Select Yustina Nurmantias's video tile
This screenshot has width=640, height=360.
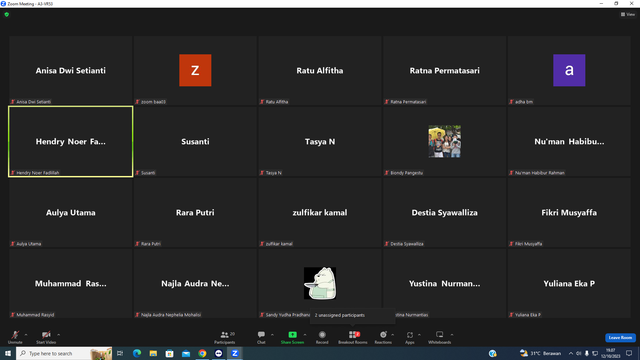(x=444, y=284)
